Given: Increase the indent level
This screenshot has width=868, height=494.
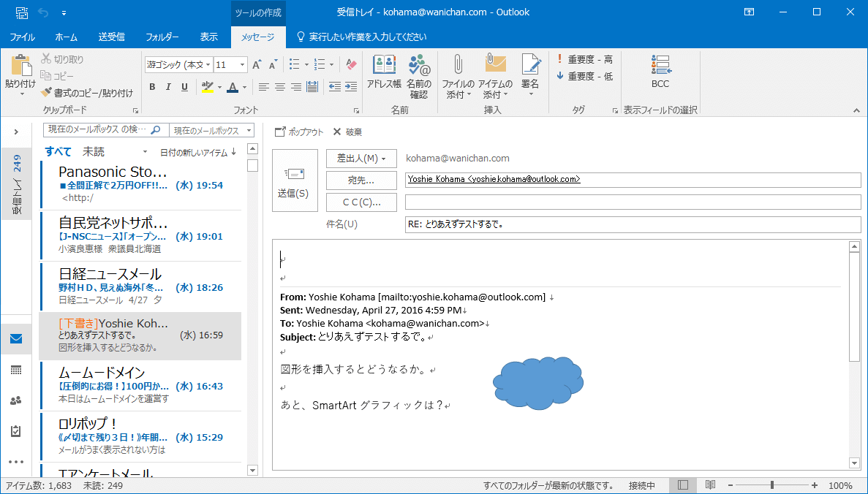Looking at the screenshot, I should pyautogui.click(x=351, y=87).
